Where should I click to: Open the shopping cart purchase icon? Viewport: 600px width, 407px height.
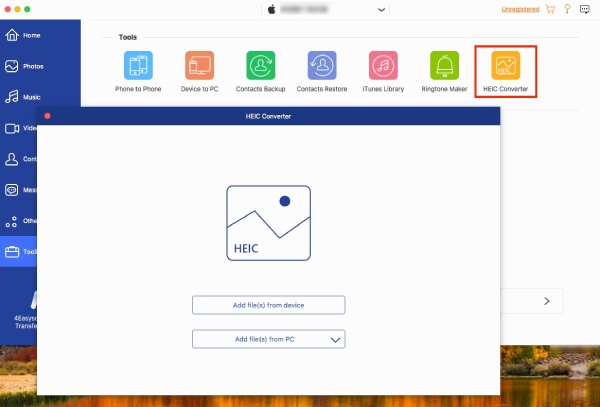550,9
